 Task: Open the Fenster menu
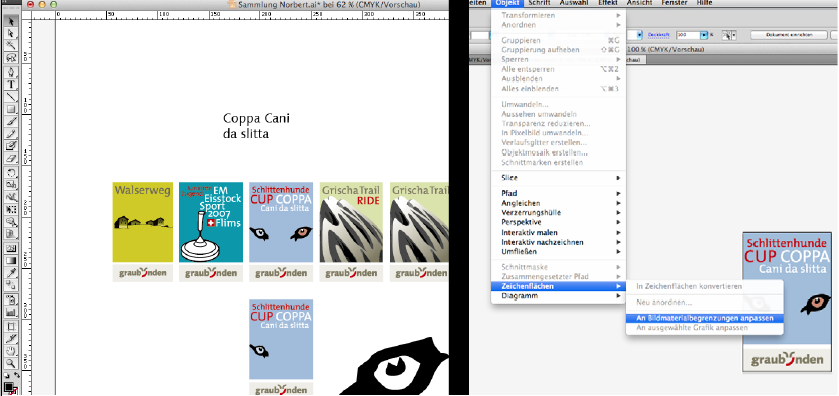tap(674, 3)
